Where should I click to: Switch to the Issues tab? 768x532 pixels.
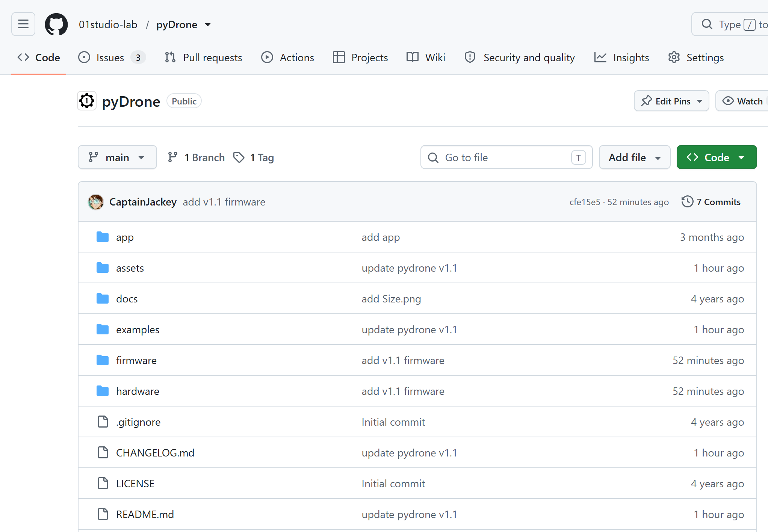112,57
